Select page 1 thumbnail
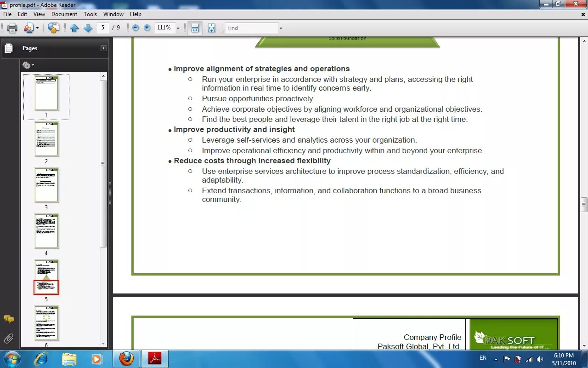The height and width of the screenshot is (368, 588). [x=46, y=93]
